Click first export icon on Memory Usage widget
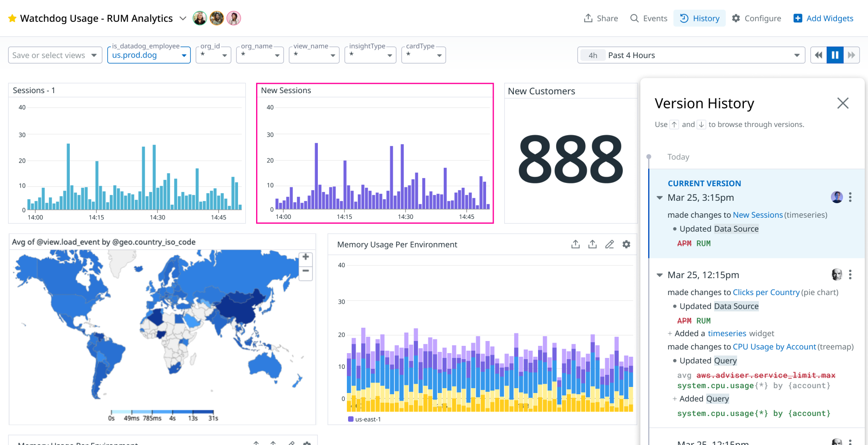868x445 pixels. point(576,244)
